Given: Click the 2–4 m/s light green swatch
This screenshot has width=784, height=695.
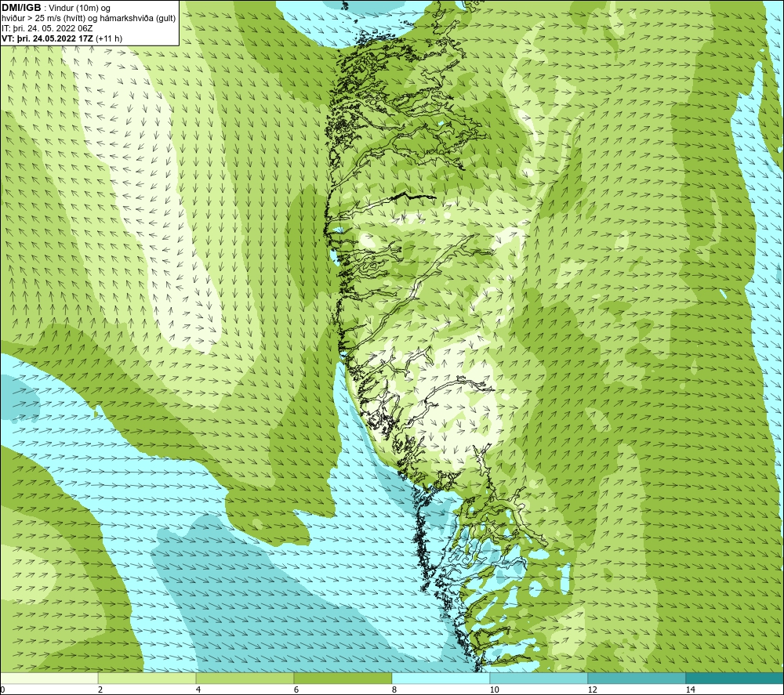Looking at the screenshot, I should [x=147, y=678].
